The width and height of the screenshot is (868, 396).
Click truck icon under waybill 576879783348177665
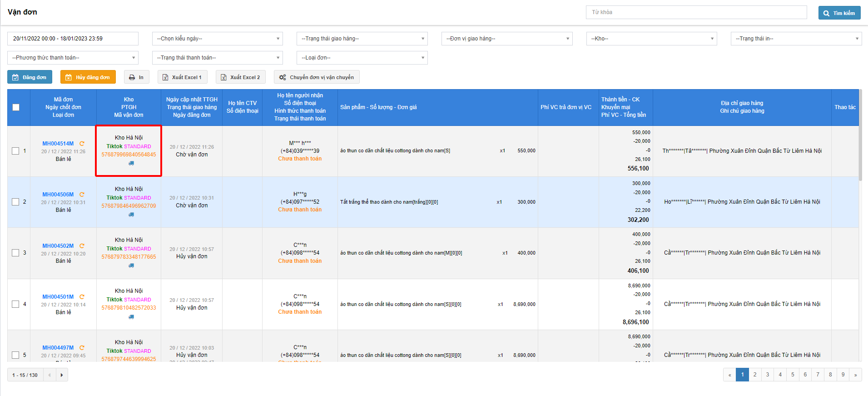point(131,266)
